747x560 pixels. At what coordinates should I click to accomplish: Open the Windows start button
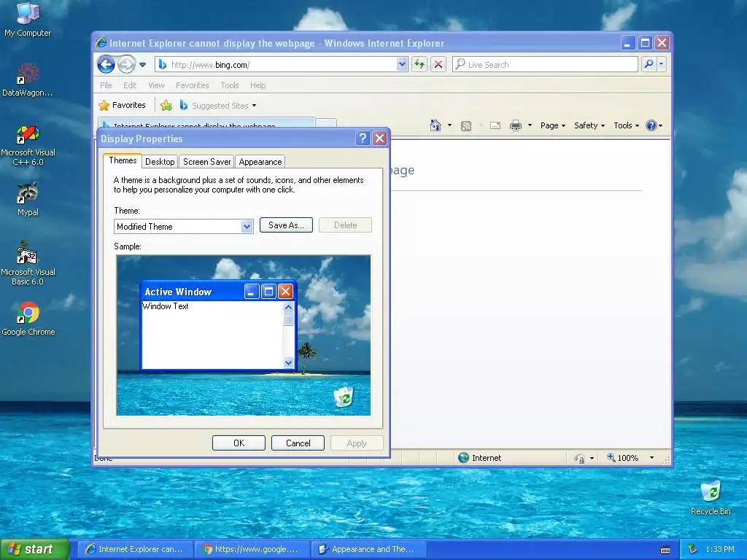pyautogui.click(x=34, y=549)
